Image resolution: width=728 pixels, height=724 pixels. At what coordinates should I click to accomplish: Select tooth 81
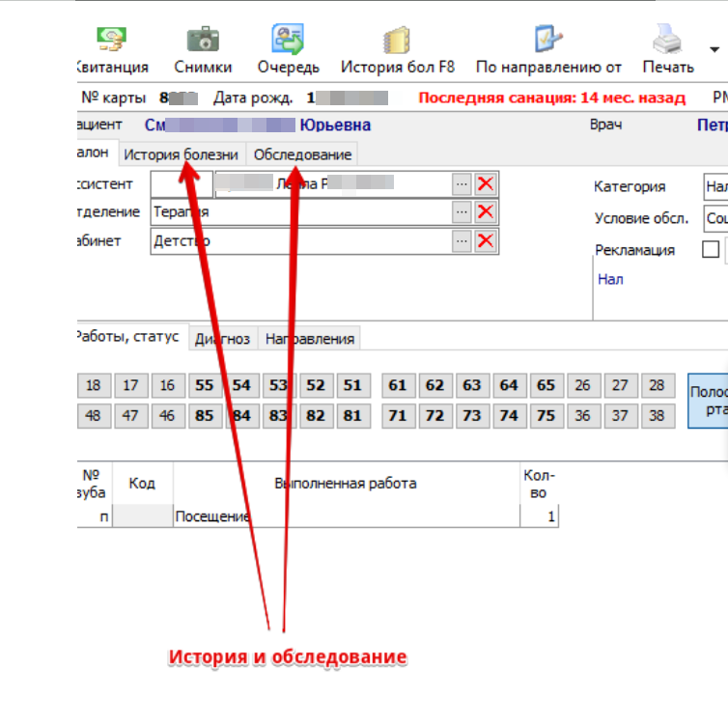(353, 415)
